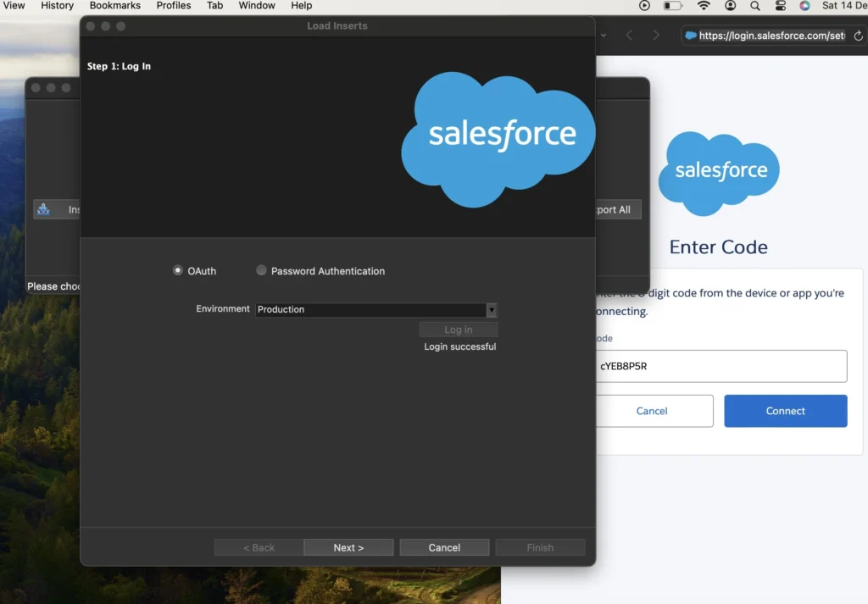Viewport: 868px width, 604px height.
Task: Click the browser address bar URL
Action: tap(771, 36)
